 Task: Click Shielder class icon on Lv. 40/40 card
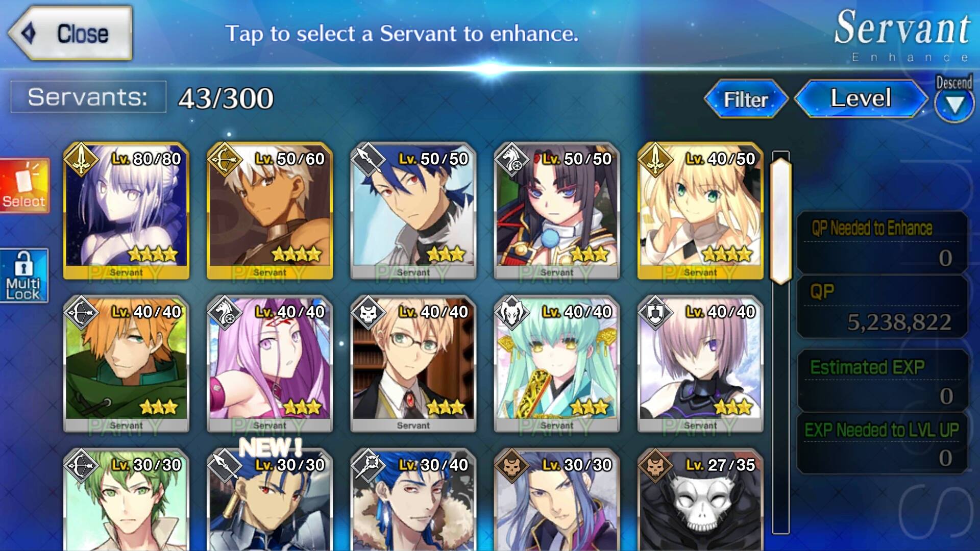(x=655, y=312)
